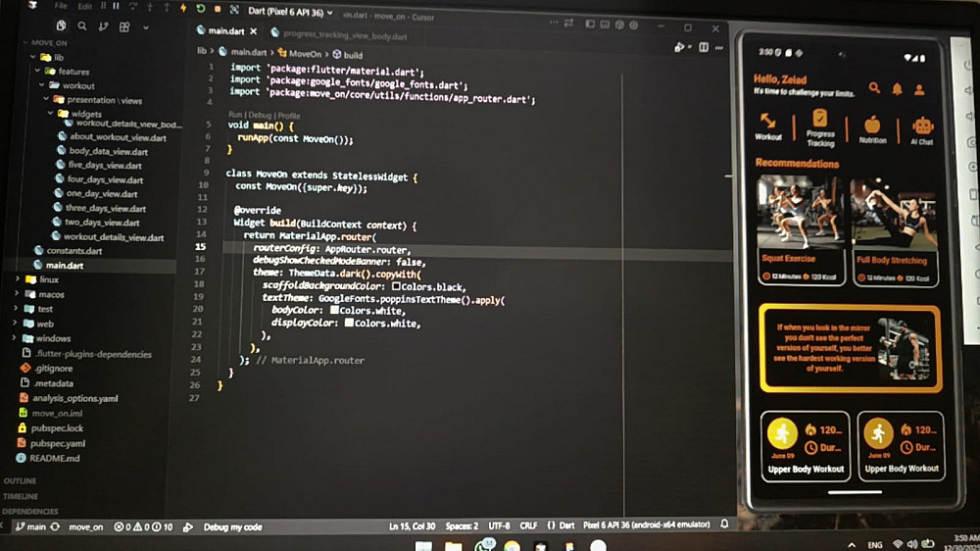
Task: Close the main.dart tab
Action: (253, 31)
